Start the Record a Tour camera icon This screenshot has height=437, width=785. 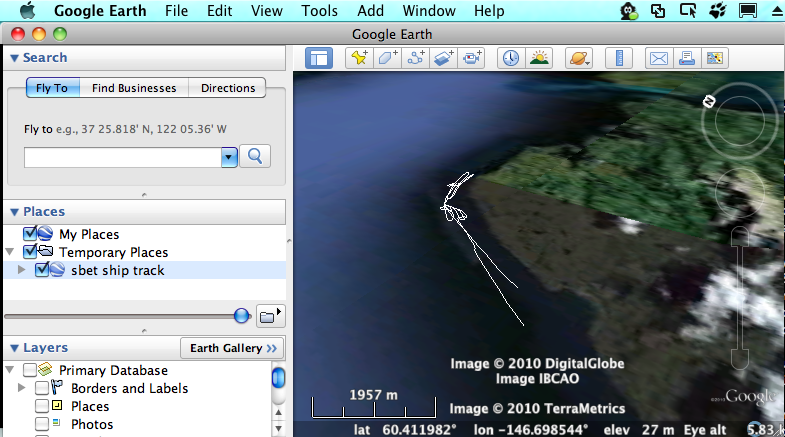pyautogui.click(x=471, y=58)
